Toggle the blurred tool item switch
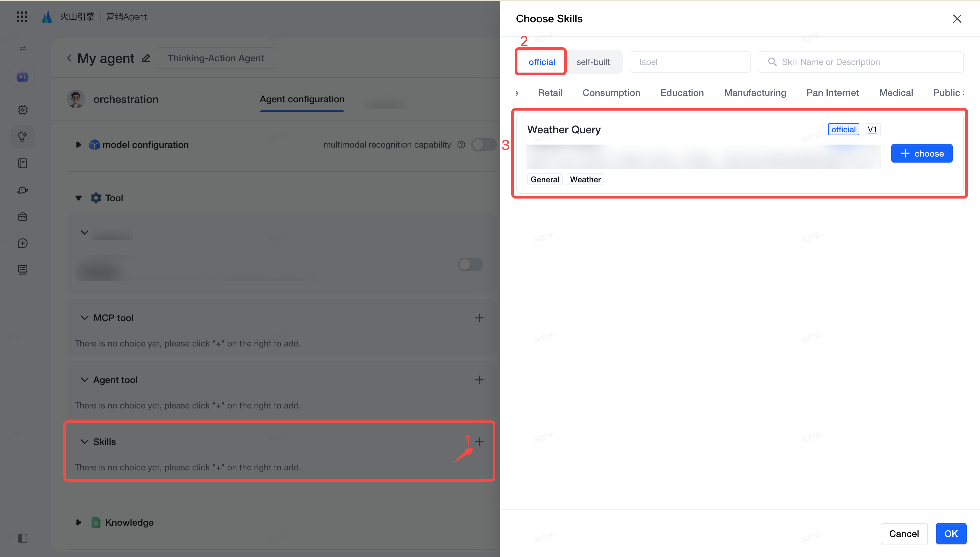This screenshot has height=557, width=980. [x=471, y=265]
